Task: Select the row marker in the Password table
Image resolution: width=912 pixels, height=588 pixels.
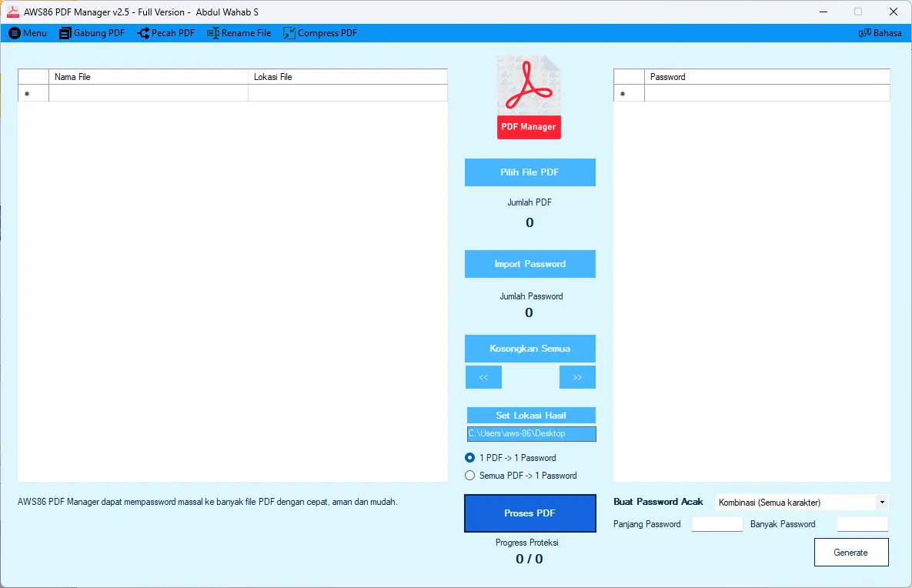Action: pyautogui.click(x=623, y=92)
